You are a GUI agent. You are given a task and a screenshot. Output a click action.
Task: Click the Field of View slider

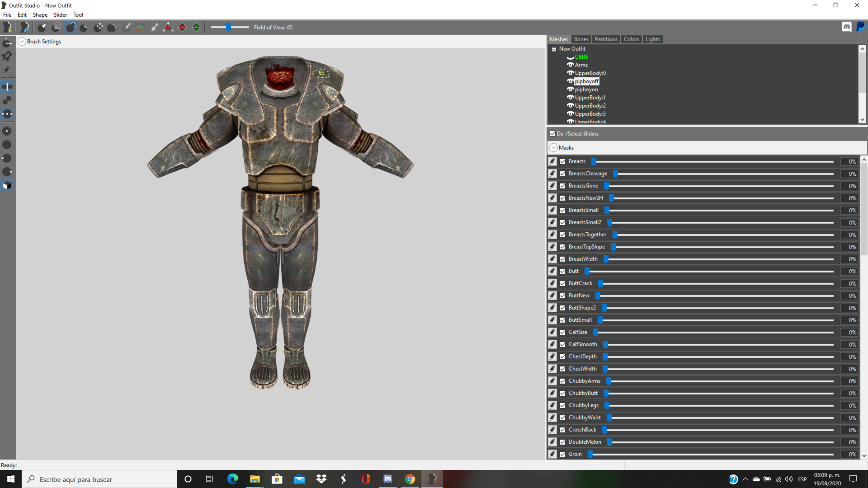[x=230, y=28]
